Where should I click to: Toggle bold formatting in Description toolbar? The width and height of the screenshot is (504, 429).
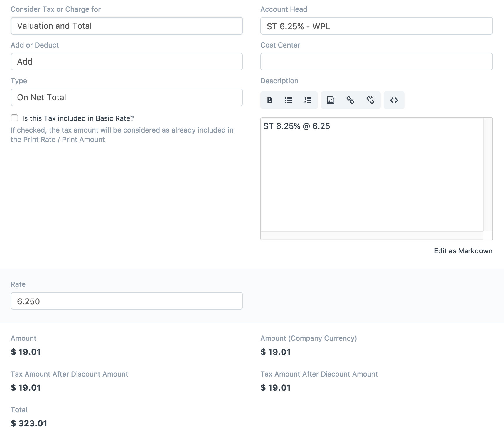click(270, 100)
